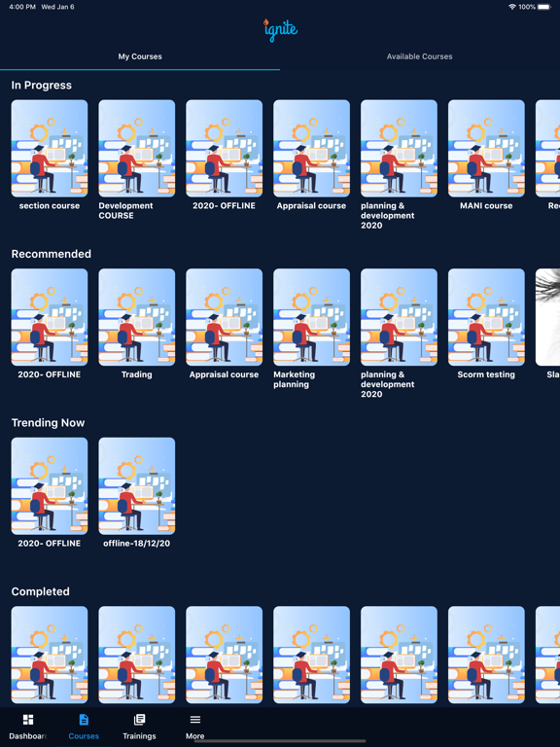Open 2020- OFFLINE thumbnail in Recommended
The image size is (560, 747).
click(50, 317)
